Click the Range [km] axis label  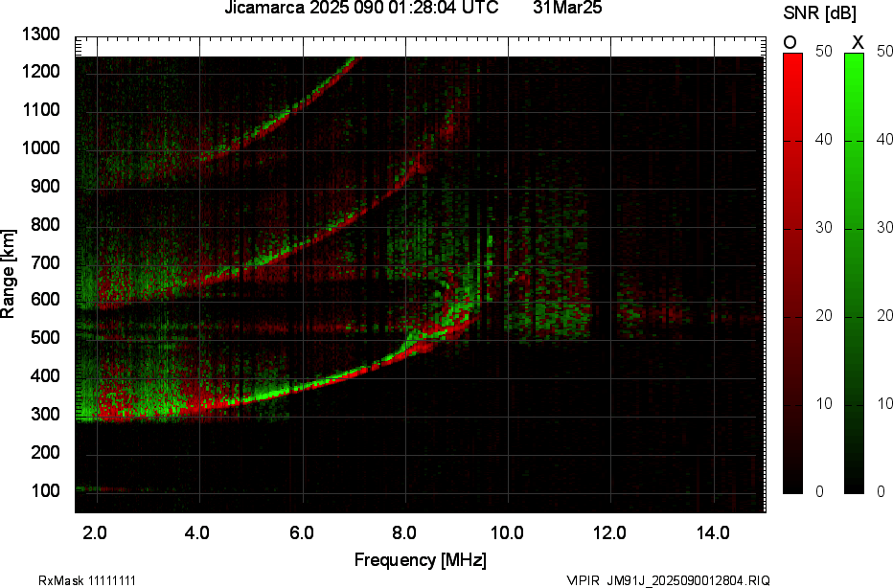[8, 273]
